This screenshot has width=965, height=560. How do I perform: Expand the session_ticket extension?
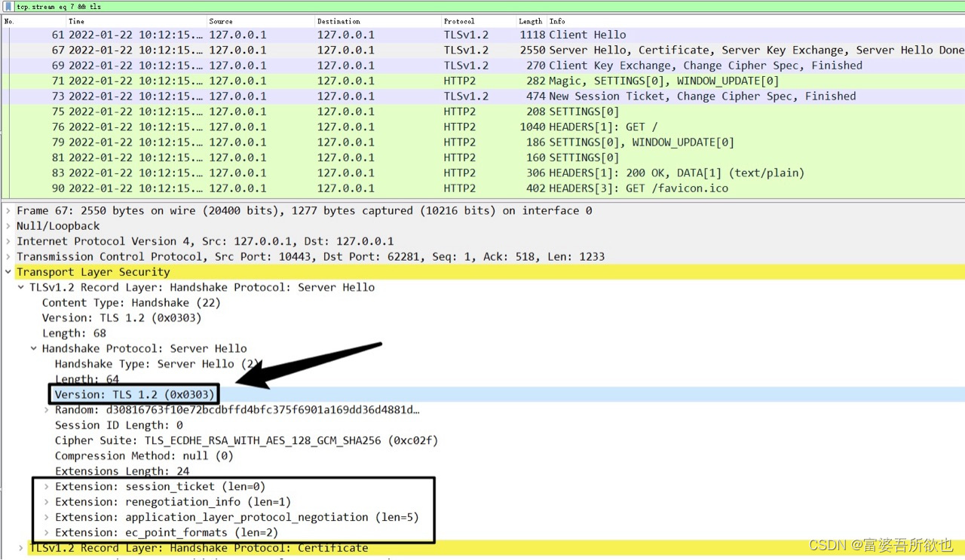click(46, 486)
